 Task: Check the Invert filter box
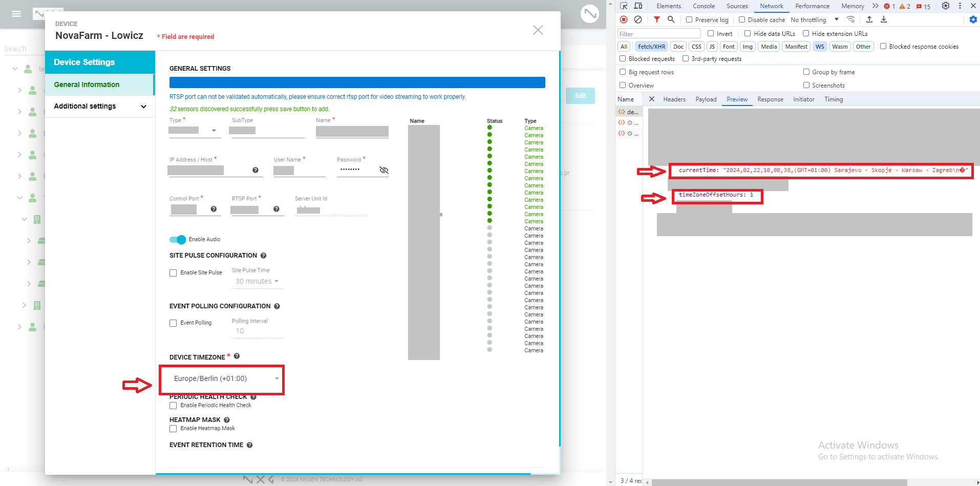(x=711, y=33)
